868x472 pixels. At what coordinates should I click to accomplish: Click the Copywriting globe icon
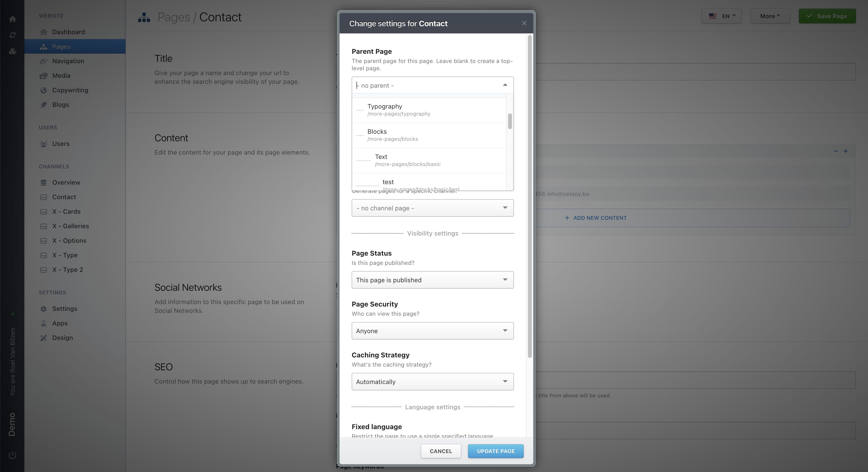pos(44,90)
